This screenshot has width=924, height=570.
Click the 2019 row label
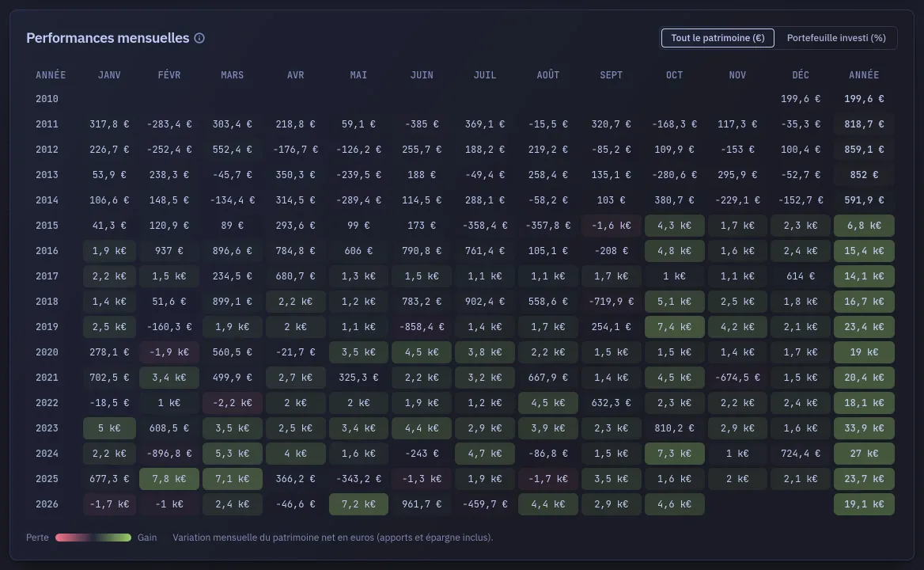coord(47,327)
